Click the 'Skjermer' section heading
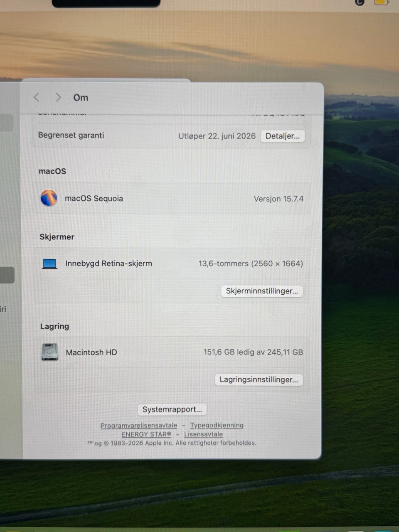This screenshot has width=399, height=532. coord(57,237)
